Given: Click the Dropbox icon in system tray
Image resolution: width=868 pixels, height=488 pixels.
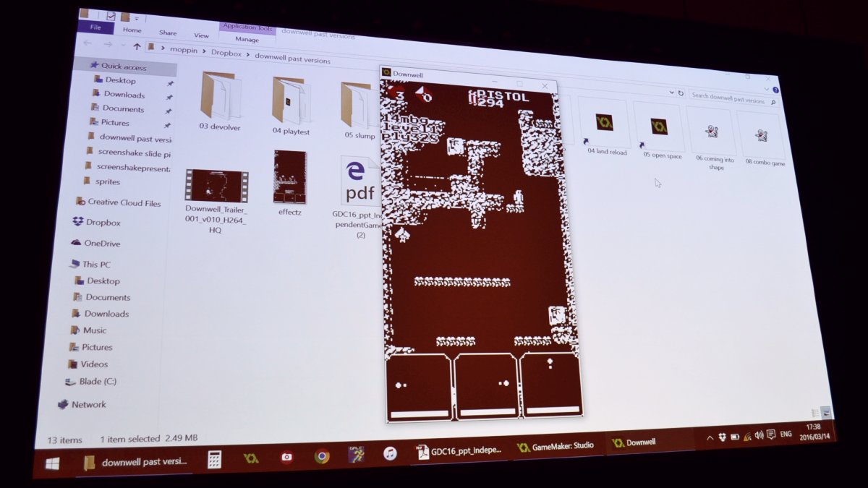Looking at the screenshot, I should click(x=722, y=437).
